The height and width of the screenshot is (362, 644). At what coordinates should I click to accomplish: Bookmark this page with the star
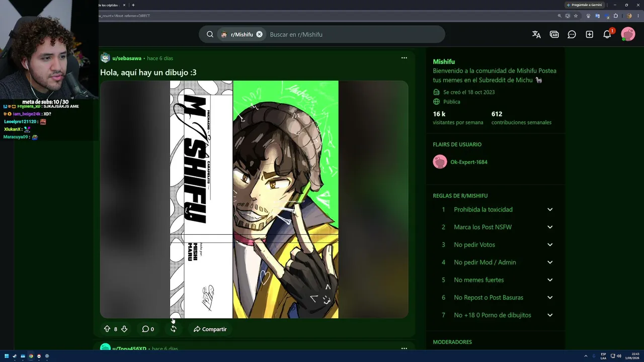pyautogui.click(x=576, y=16)
